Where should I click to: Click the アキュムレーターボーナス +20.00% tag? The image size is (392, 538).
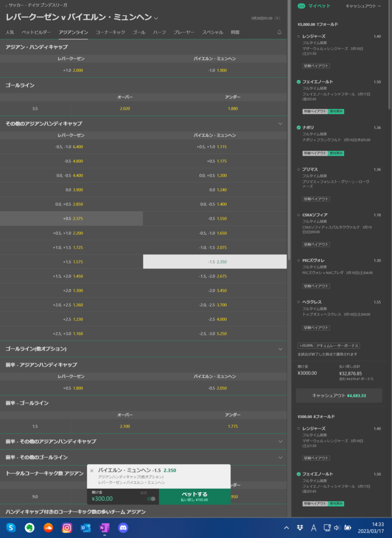click(x=329, y=346)
